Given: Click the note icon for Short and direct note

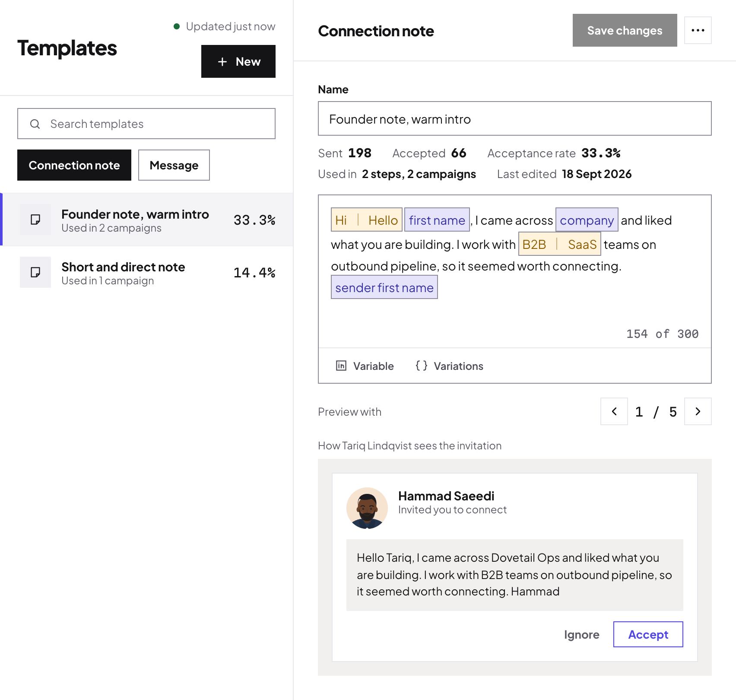Looking at the screenshot, I should coord(35,272).
